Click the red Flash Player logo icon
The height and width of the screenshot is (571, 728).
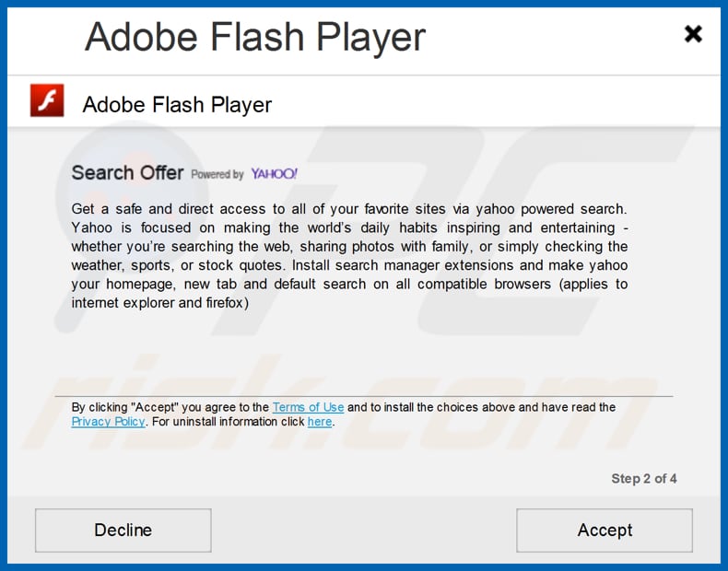click(47, 100)
